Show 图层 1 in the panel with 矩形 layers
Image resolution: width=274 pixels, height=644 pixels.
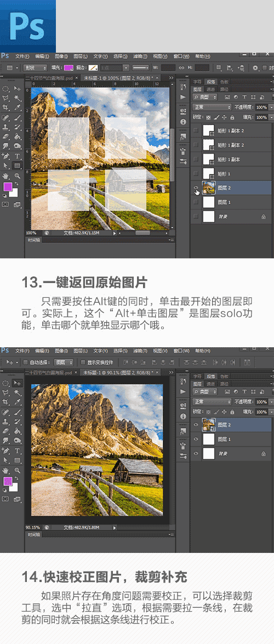click(x=196, y=202)
